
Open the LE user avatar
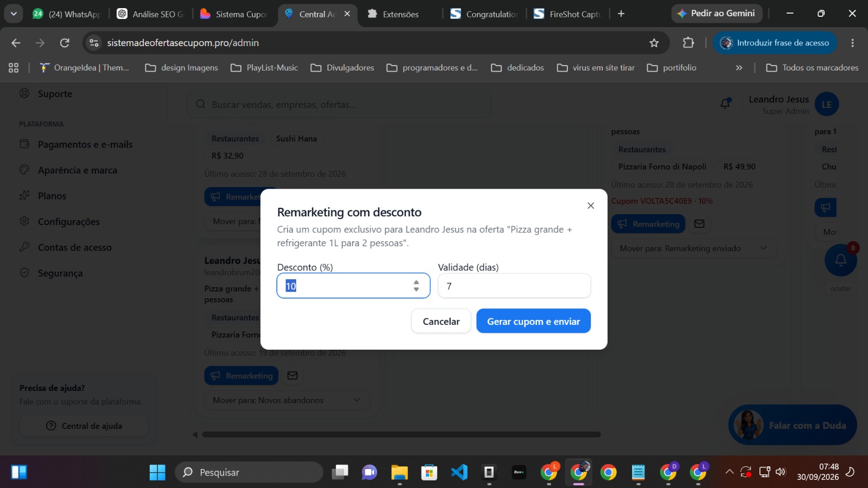[827, 105]
